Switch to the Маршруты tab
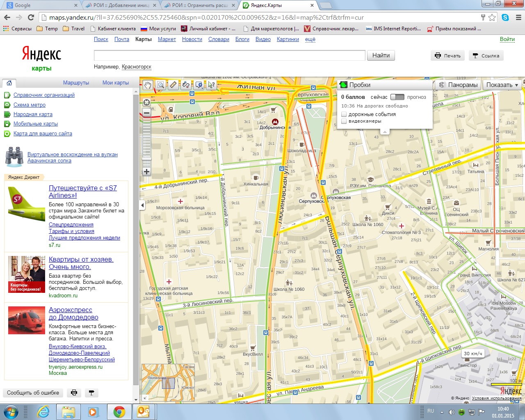This screenshot has height=420, width=525. tap(76, 83)
